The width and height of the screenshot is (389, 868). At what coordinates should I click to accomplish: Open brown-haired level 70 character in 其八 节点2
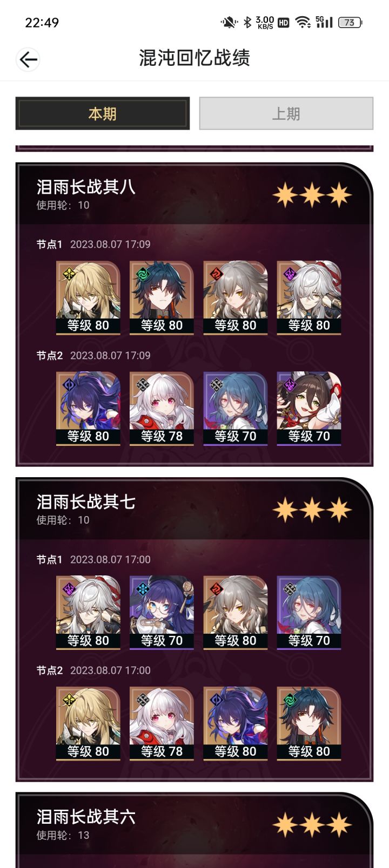(x=308, y=409)
